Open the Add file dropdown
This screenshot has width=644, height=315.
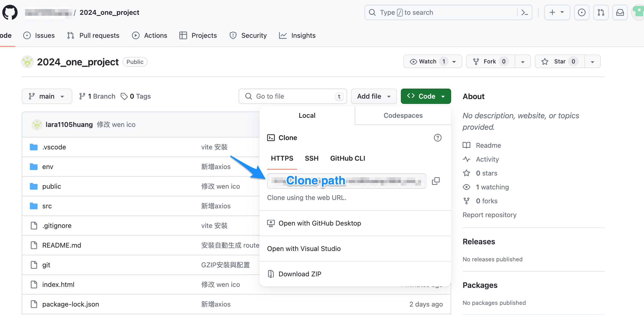(x=374, y=96)
